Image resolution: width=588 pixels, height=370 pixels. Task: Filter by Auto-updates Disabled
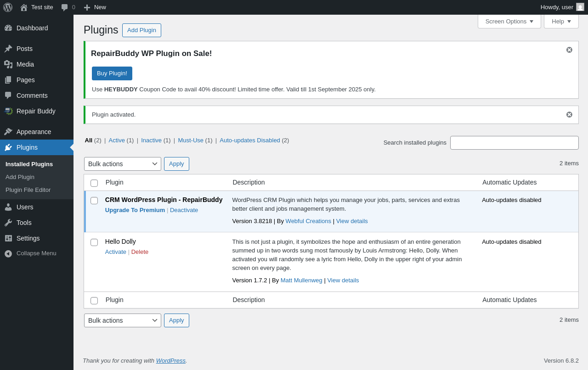250,140
